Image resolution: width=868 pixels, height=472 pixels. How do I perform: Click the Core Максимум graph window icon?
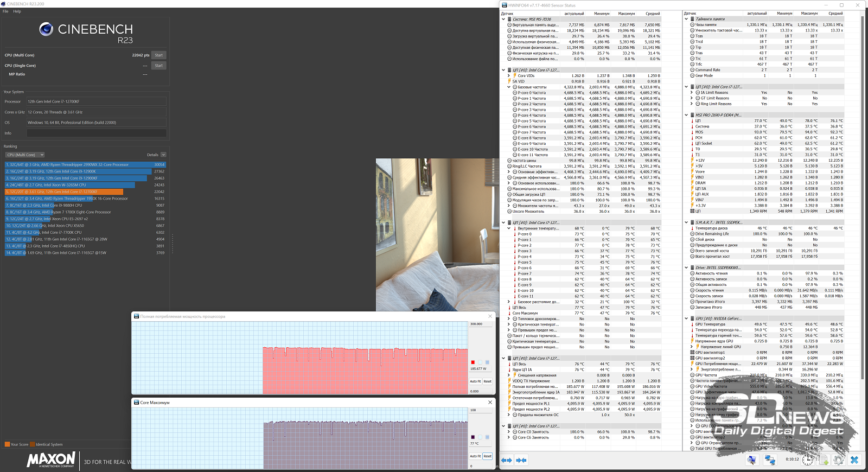click(136, 403)
